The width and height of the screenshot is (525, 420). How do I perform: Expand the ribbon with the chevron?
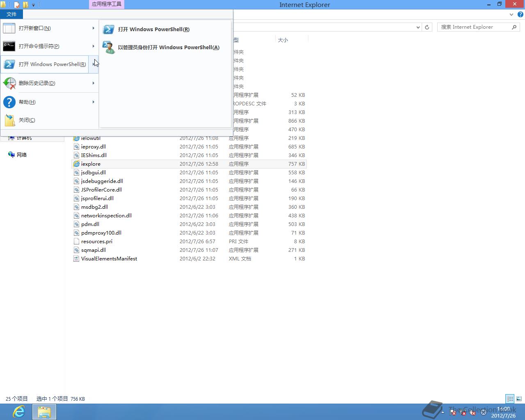click(x=511, y=14)
